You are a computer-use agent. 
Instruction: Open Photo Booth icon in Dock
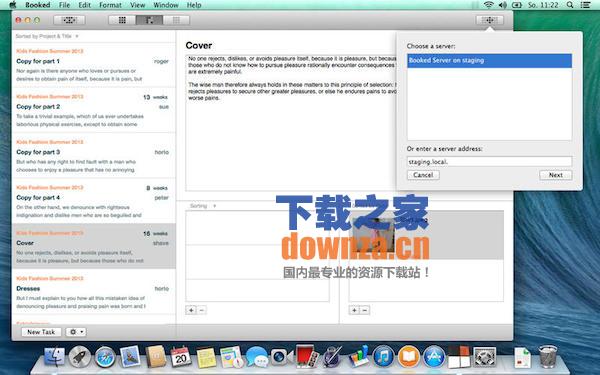(307, 356)
